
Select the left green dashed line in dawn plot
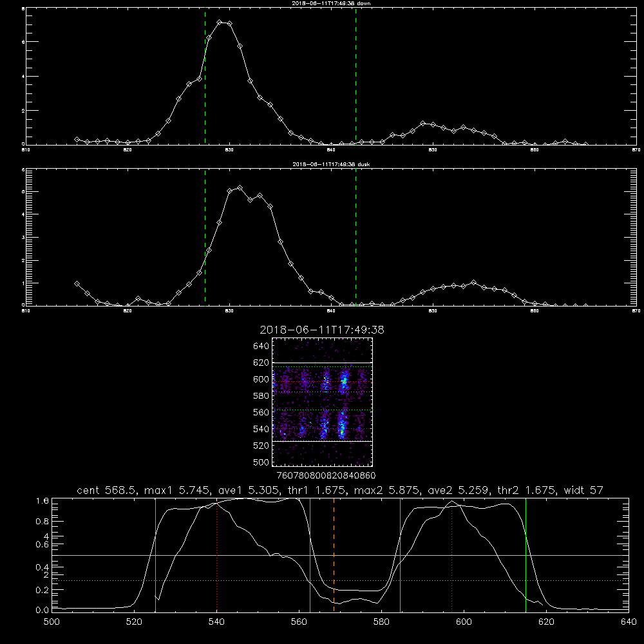205,77
